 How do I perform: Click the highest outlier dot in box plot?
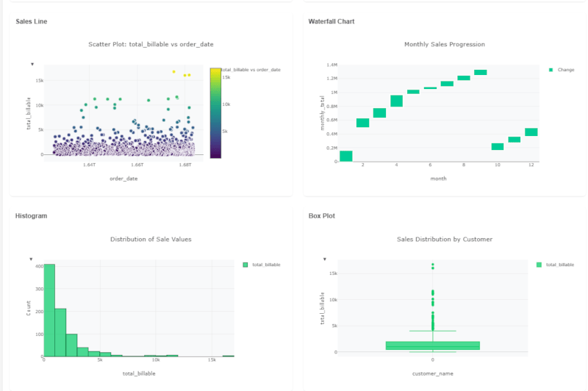coord(432,264)
